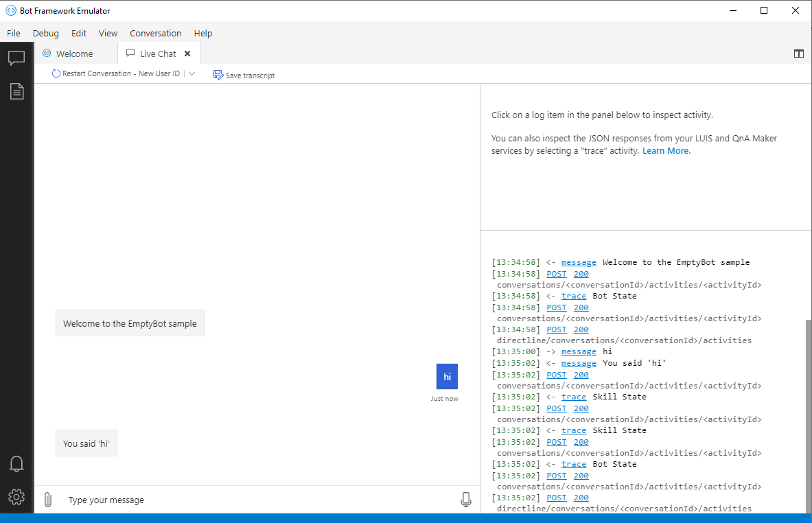Close the Live Chat tab
The height and width of the screenshot is (523, 812).
pos(187,53)
